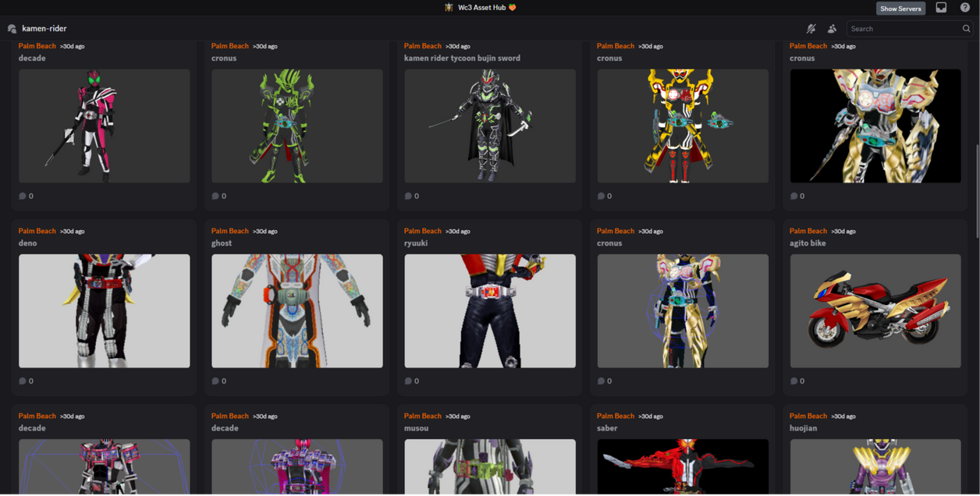The image size is (980, 496).
Task: Click the comment icon on the deno post
Action: pos(23,381)
